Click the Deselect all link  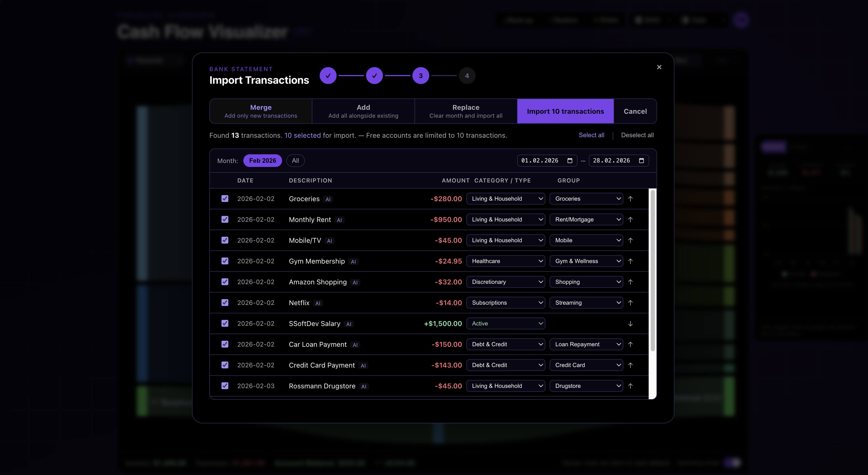(x=637, y=135)
